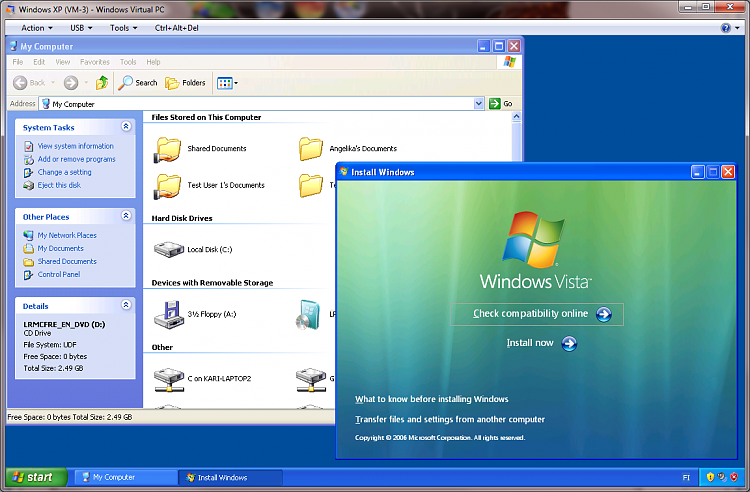This screenshot has height=492, width=750.
Task: Open the Views dropdown arrow
Action: [x=236, y=83]
